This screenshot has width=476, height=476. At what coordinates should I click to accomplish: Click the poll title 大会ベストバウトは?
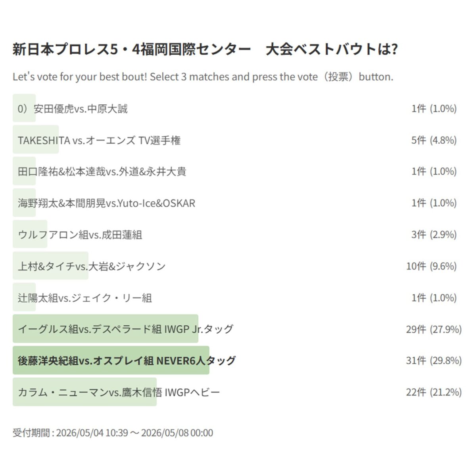(x=332, y=50)
